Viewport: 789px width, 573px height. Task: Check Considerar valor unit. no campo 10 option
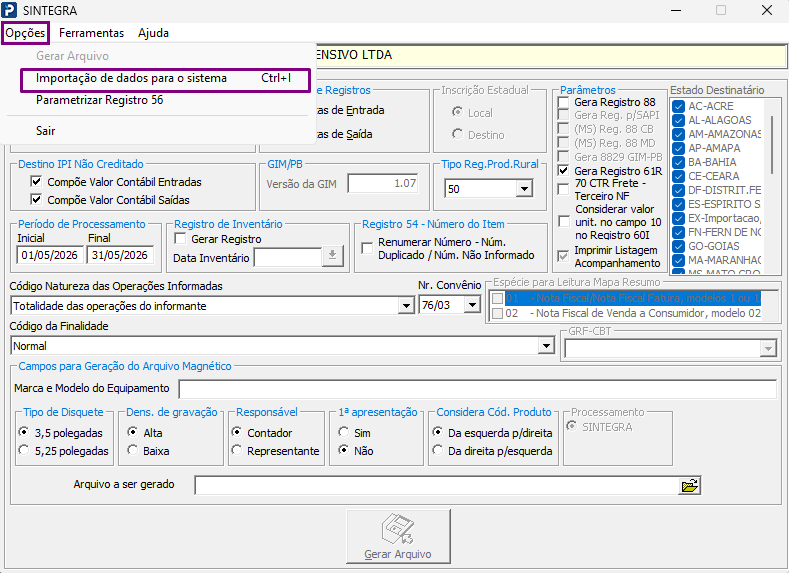564,222
